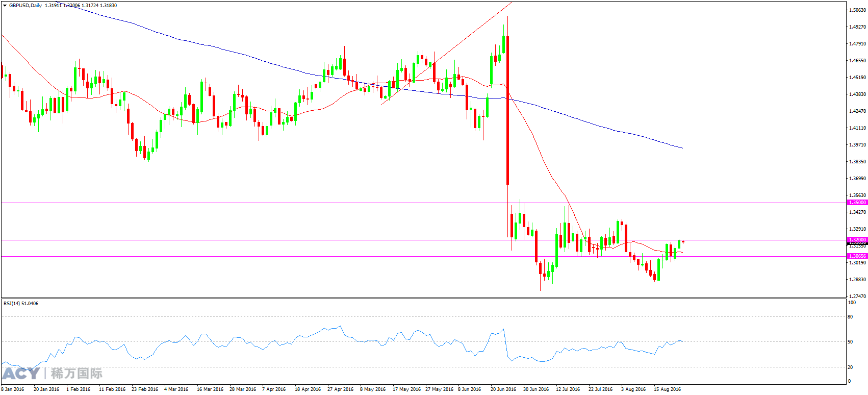Click the RSI(14) 51.0406 indicator label
The width and height of the screenshot is (868, 395).
click(x=21, y=304)
